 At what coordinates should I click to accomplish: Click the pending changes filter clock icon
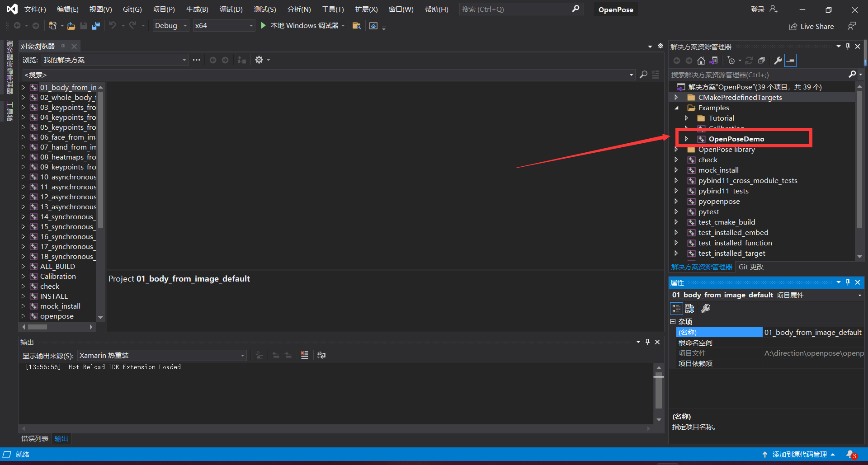pyautogui.click(x=731, y=61)
